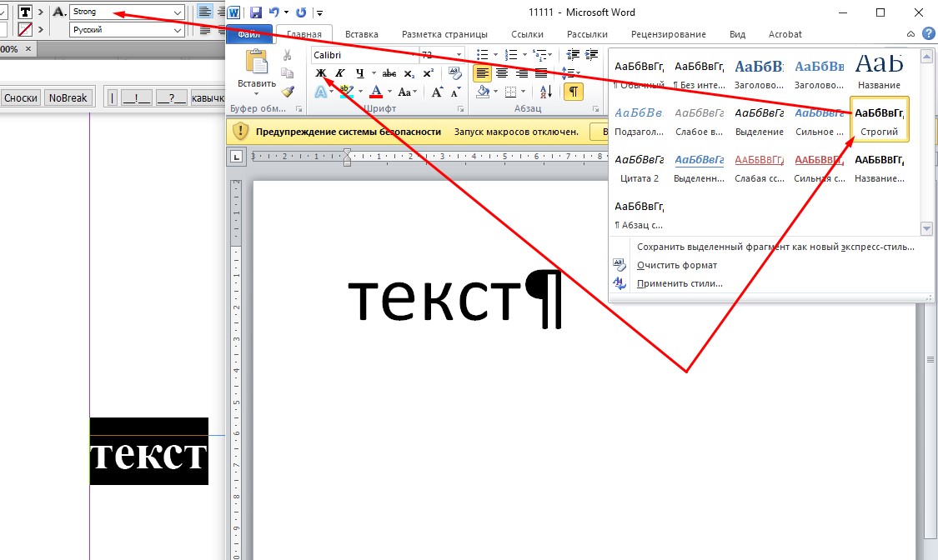Click Shrink Font small A icon
938x560 pixels.
pos(456,92)
